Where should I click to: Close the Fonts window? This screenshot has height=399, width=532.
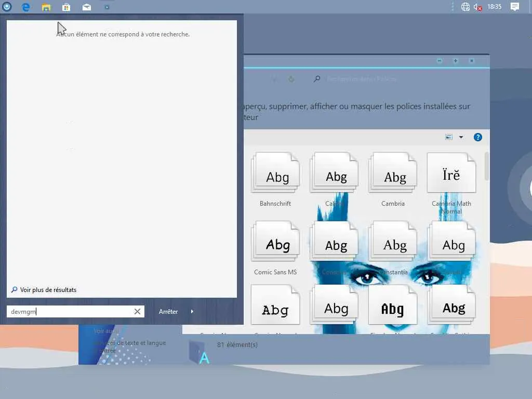pos(471,61)
